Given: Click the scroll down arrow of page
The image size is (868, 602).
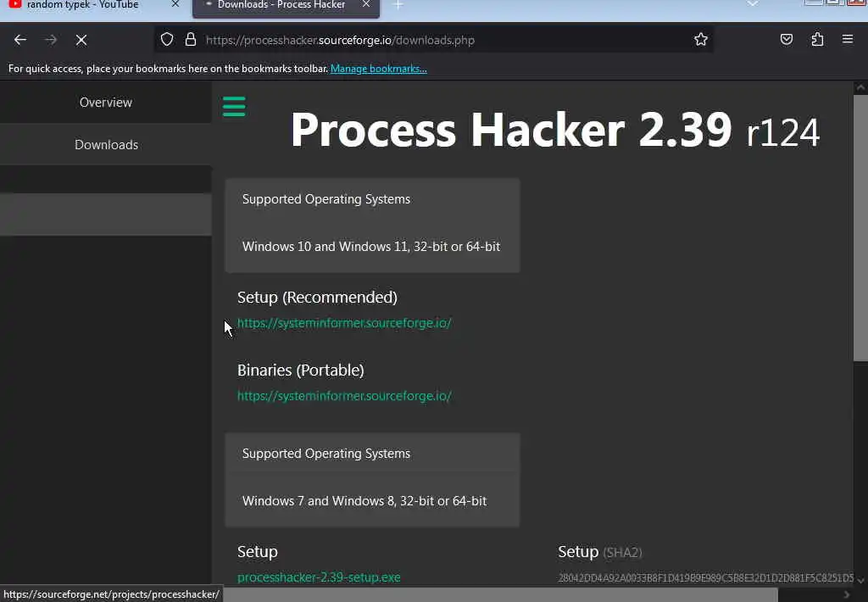Looking at the screenshot, I should 860,581.
